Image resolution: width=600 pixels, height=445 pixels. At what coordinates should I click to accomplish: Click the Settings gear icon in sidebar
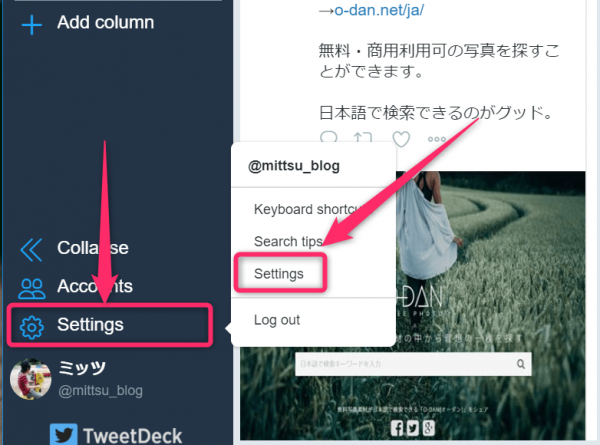(x=32, y=328)
